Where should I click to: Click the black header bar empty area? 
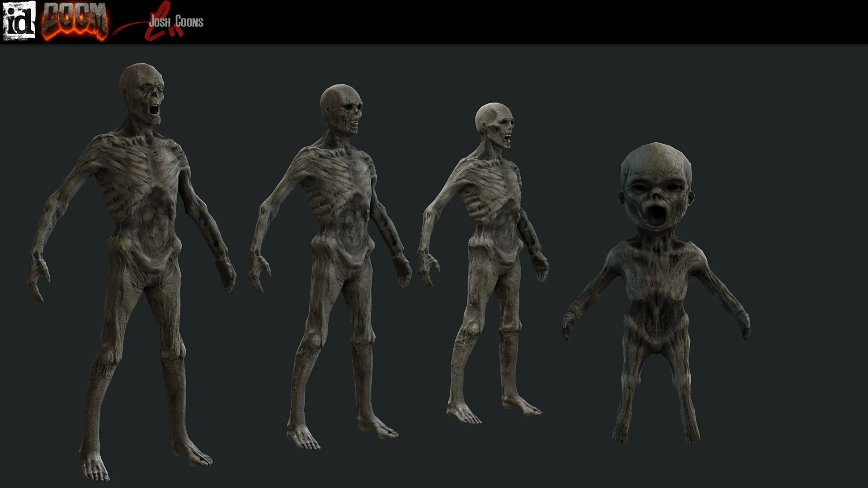pos(542,22)
